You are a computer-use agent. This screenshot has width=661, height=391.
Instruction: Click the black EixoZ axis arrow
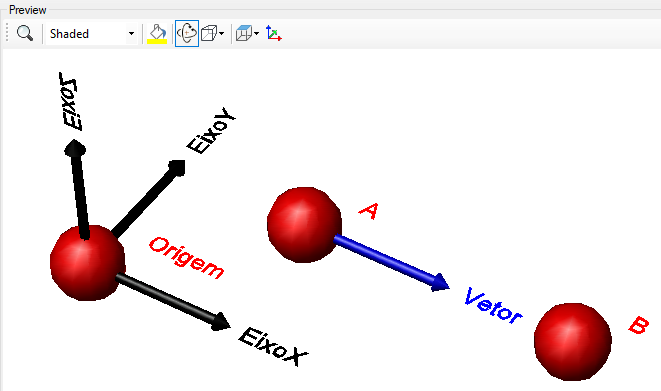pyautogui.click(x=78, y=190)
